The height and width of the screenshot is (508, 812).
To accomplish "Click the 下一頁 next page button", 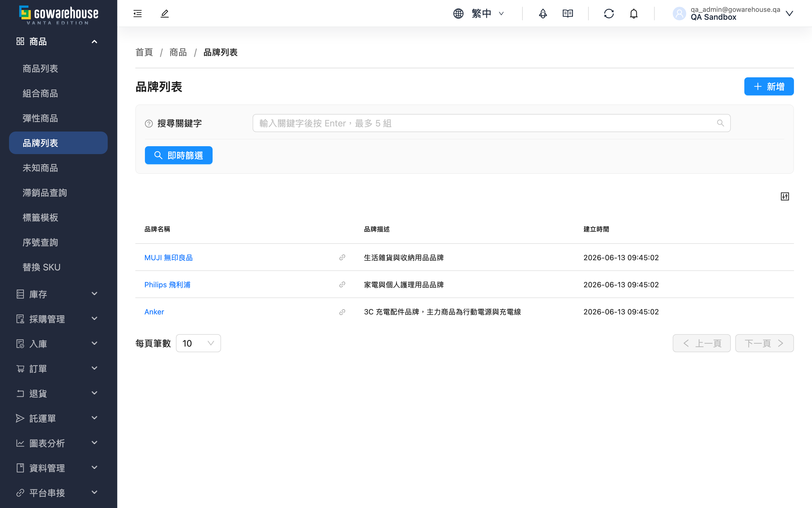I will pos(764,343).
